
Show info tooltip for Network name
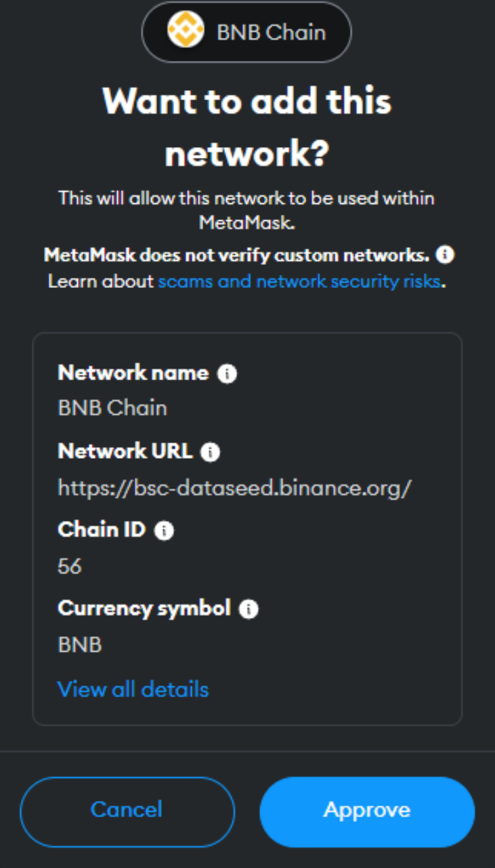pos(228,374)
